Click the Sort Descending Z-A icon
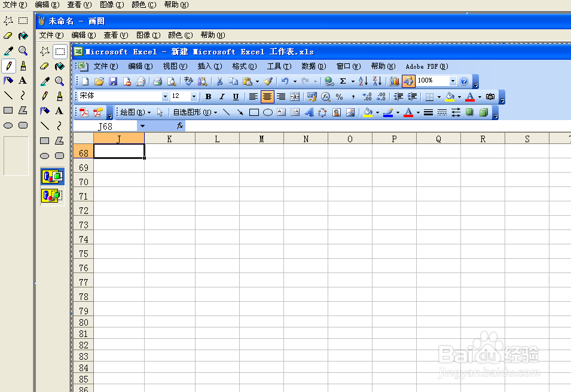Screen dimensions: 571x392 tap(377, 81)
